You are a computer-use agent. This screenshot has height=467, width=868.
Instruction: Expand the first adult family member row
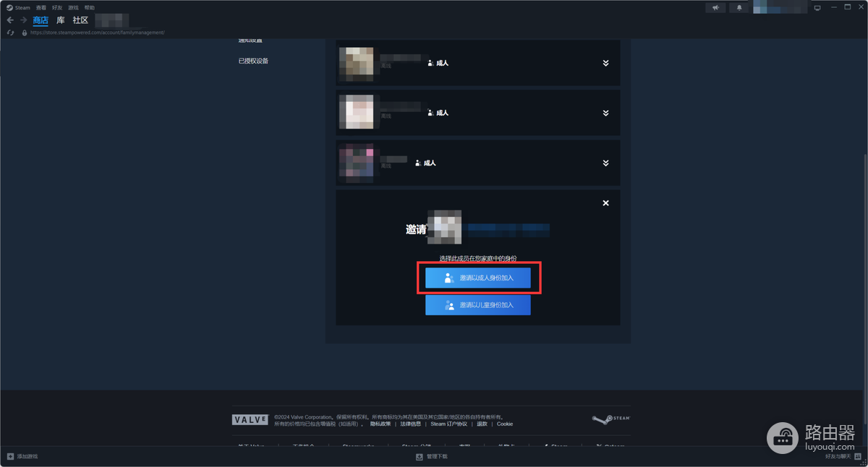605,63
